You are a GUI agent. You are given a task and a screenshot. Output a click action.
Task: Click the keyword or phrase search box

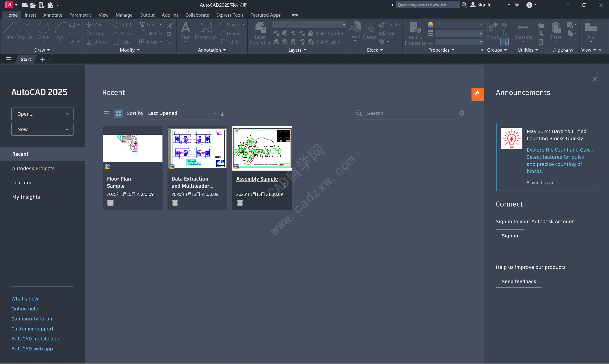click(x=427, y=5)
